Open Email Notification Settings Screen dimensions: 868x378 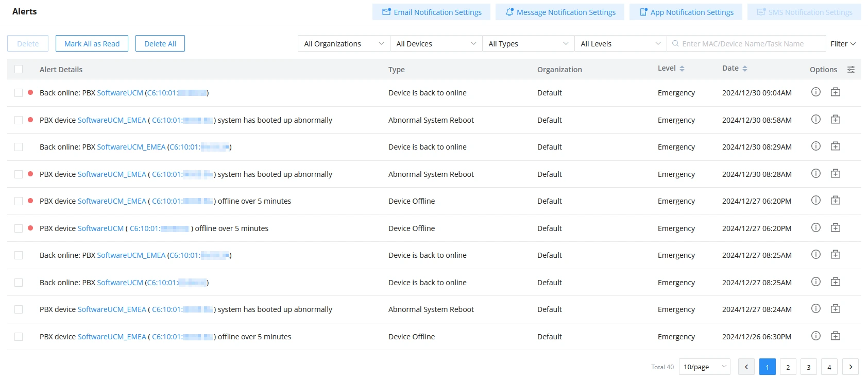(432, 12)
